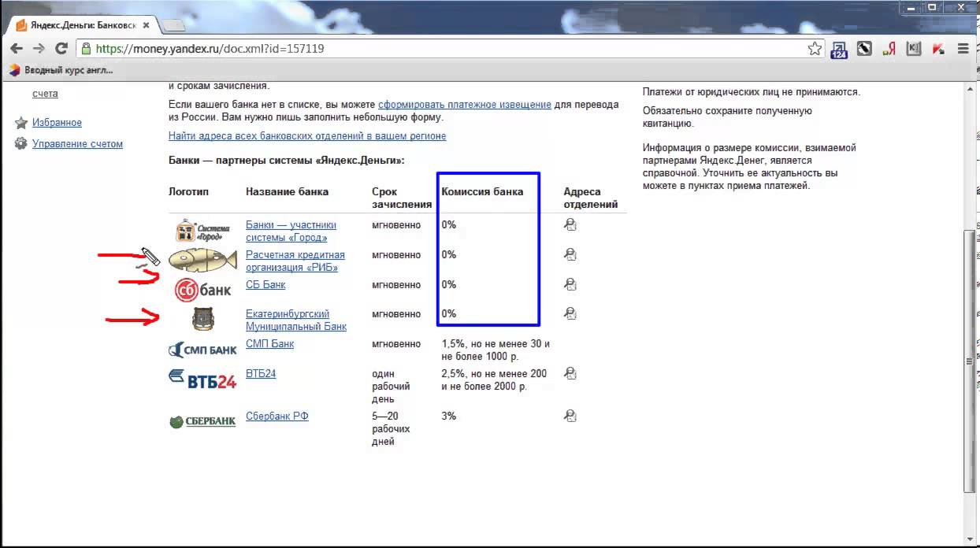Click the ВТБ24 logo
This screenshot has width=980, height=548.
coord(202,380)
